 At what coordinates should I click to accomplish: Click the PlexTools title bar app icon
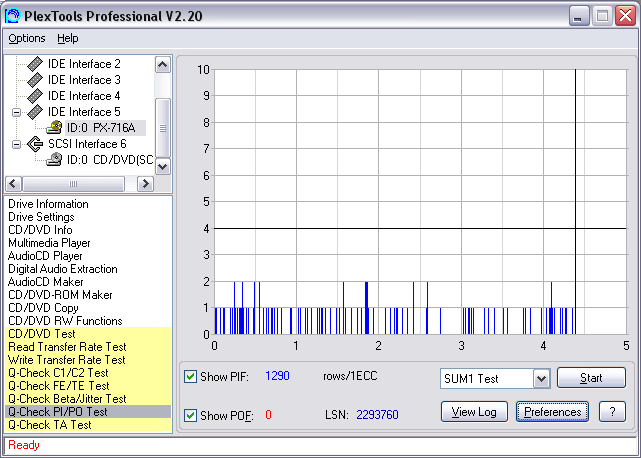click(x=12, y=16)
